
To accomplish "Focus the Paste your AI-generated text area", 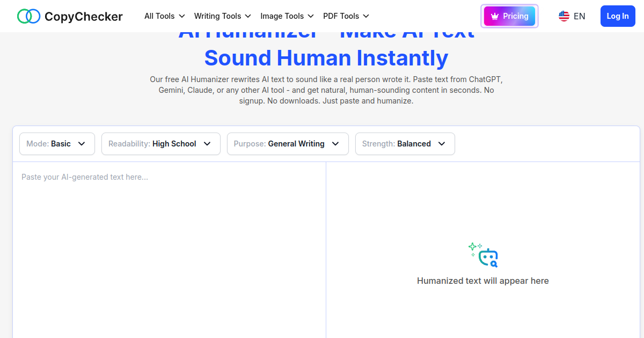I will click(x=169, y=250).
